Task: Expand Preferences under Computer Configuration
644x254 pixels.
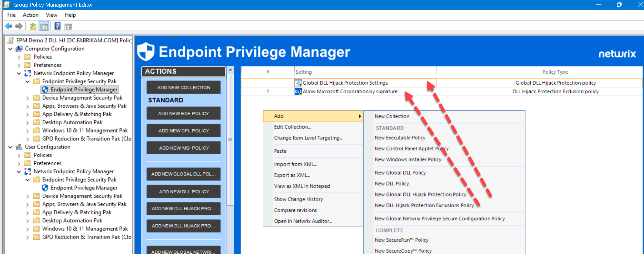Action: (x=19, y=65)
